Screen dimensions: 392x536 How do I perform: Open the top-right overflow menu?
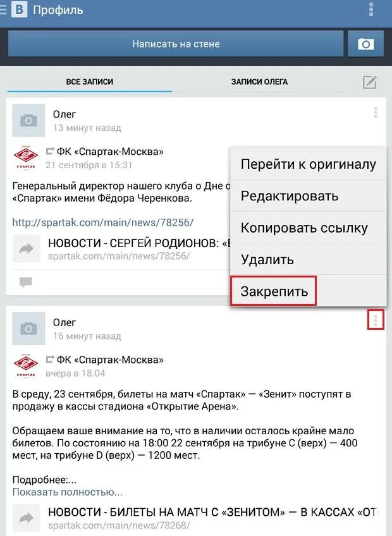pos(371,9)
